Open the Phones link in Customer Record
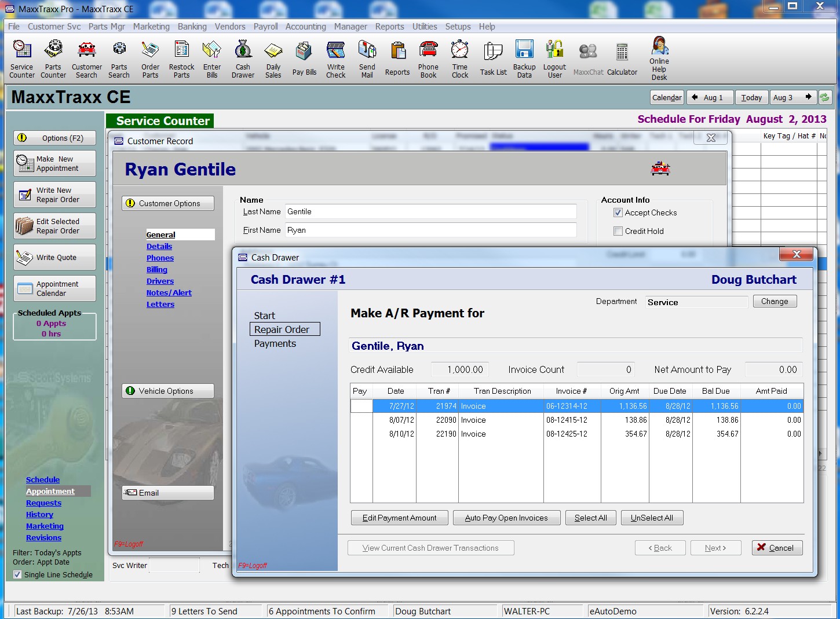The image size is (840, 619). 160,258
